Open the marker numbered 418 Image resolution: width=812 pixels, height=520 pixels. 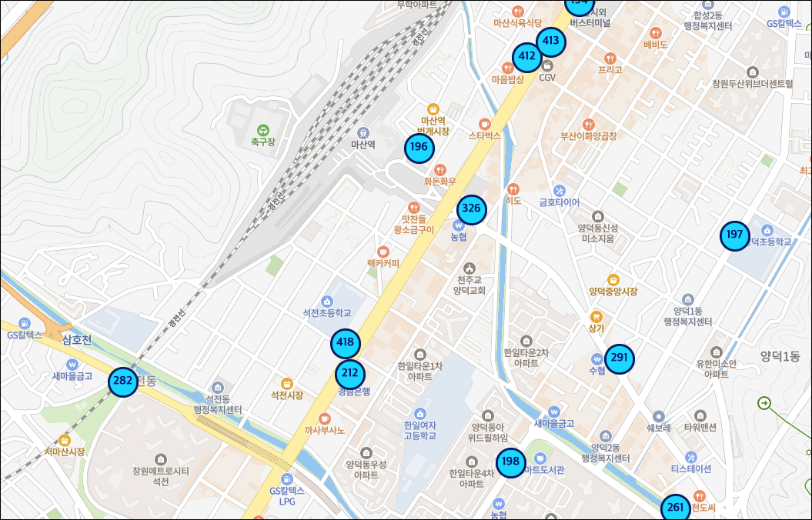tap(346, 343)
